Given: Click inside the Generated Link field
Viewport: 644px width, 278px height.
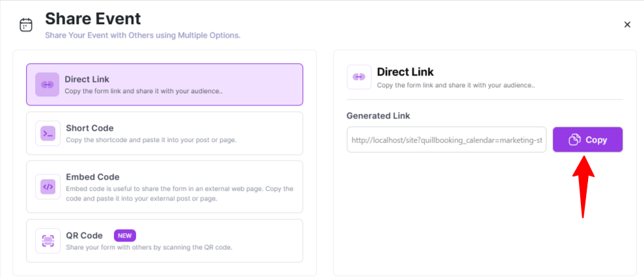Looking at the screenshot, I should coord(446,140).
